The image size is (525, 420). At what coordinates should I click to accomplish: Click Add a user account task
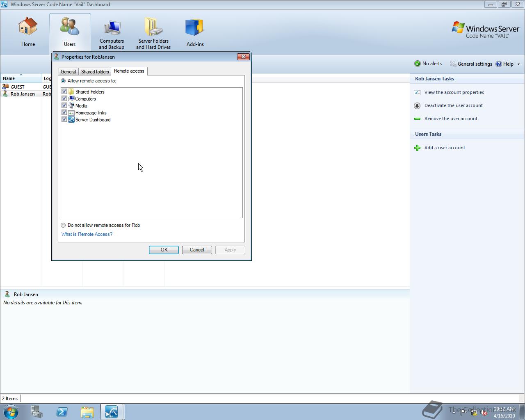tap(445, 148)
